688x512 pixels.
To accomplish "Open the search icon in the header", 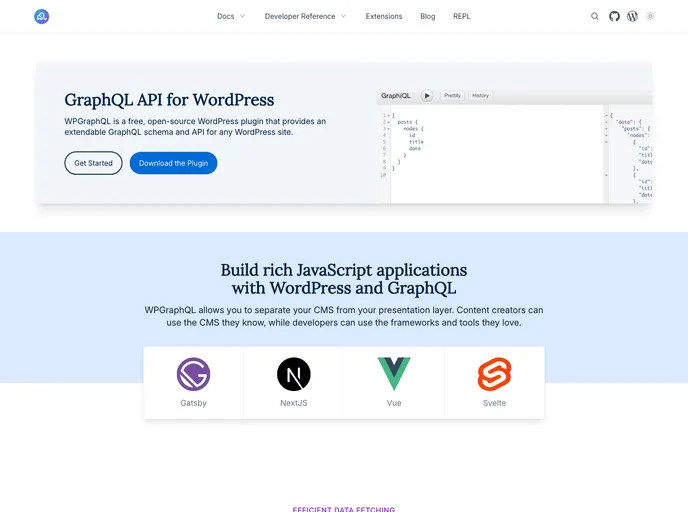I will [x=595, y=16].
